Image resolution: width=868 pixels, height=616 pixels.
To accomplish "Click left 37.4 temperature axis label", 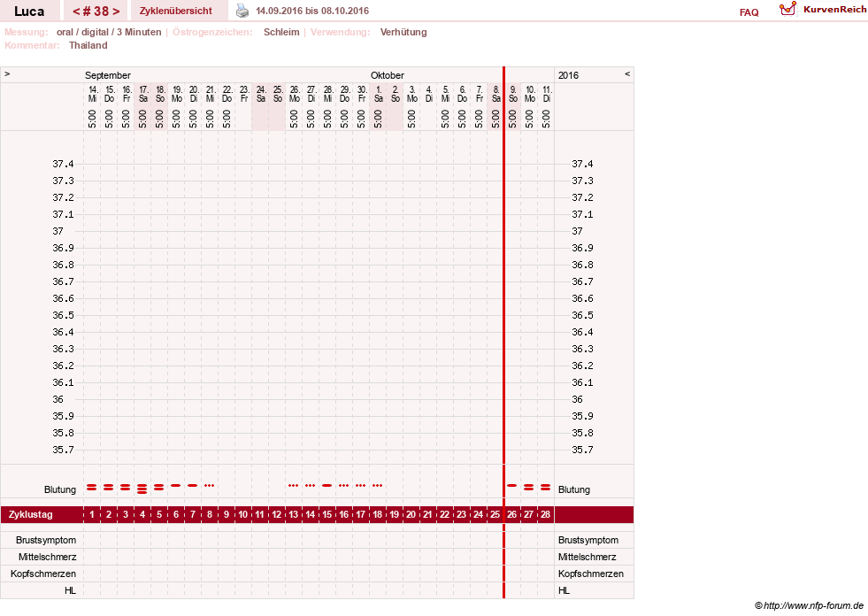I will [x=63, y=164].
